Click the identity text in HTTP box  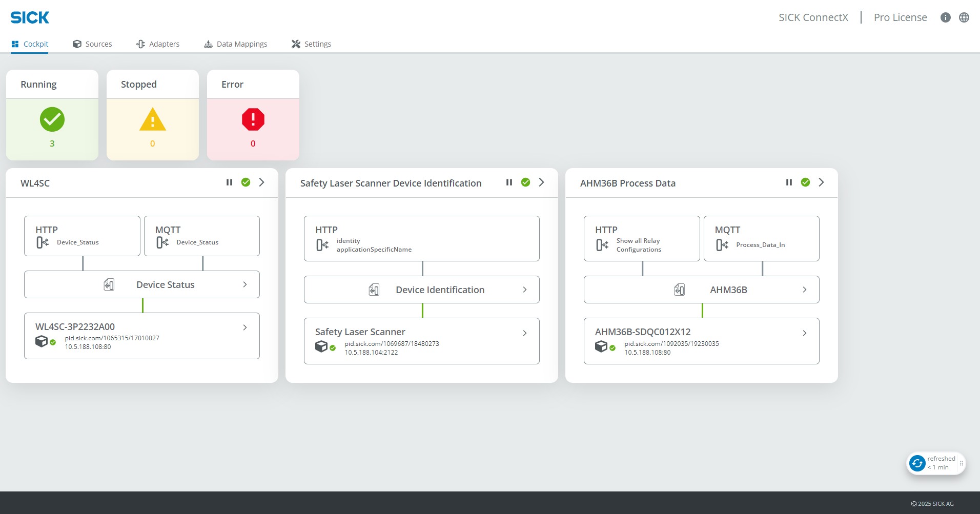click(x=349, y=241)
